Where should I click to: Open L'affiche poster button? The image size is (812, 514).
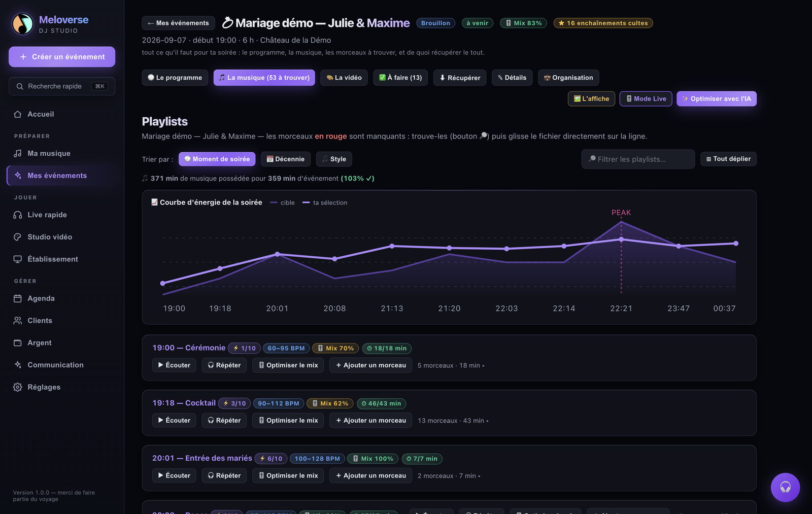591,98
